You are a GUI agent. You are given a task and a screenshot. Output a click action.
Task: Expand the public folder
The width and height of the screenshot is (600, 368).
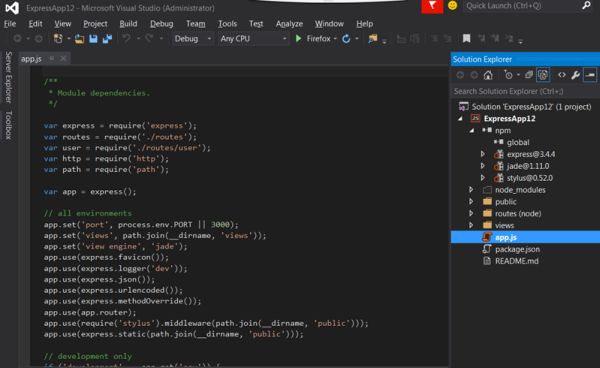point(471,202)
